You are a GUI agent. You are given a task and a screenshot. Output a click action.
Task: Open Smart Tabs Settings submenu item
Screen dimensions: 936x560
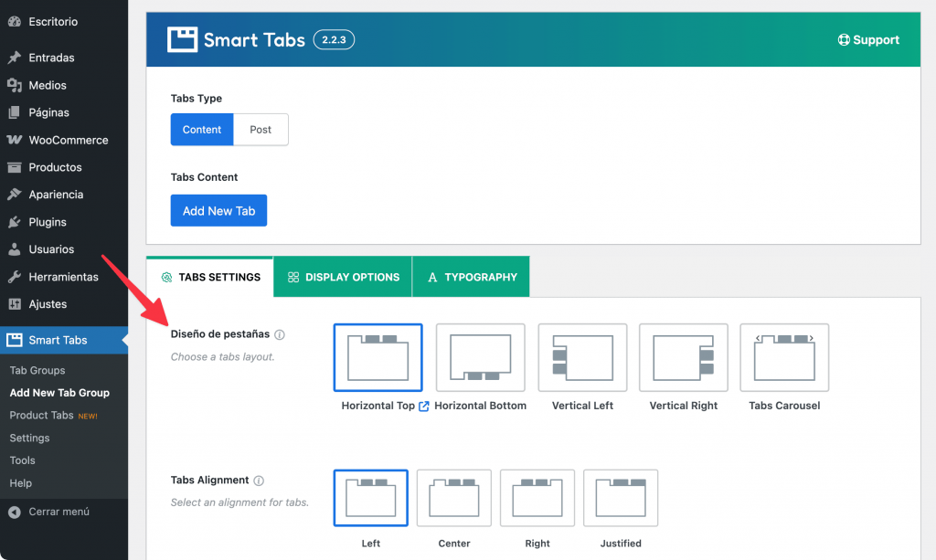29,438
